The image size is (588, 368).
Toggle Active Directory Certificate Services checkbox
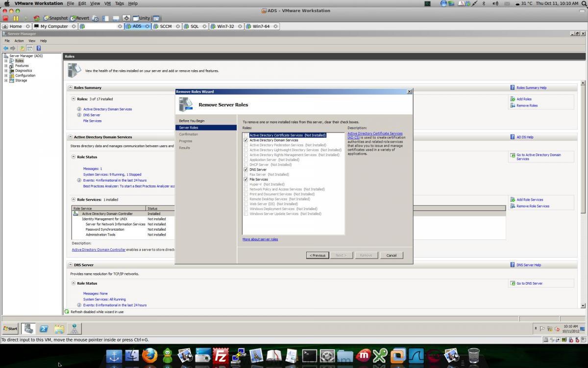point(246,135)
